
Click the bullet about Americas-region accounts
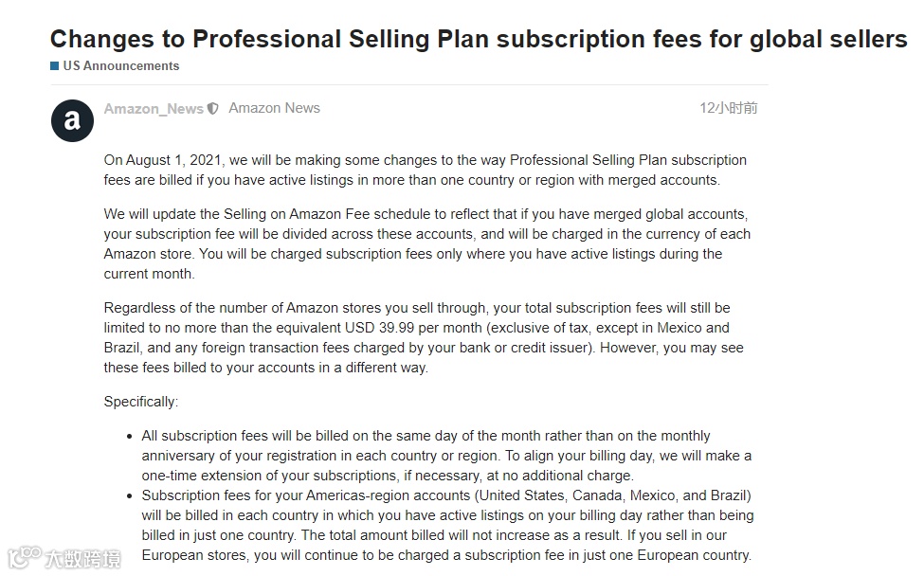[x=448, y=526]
